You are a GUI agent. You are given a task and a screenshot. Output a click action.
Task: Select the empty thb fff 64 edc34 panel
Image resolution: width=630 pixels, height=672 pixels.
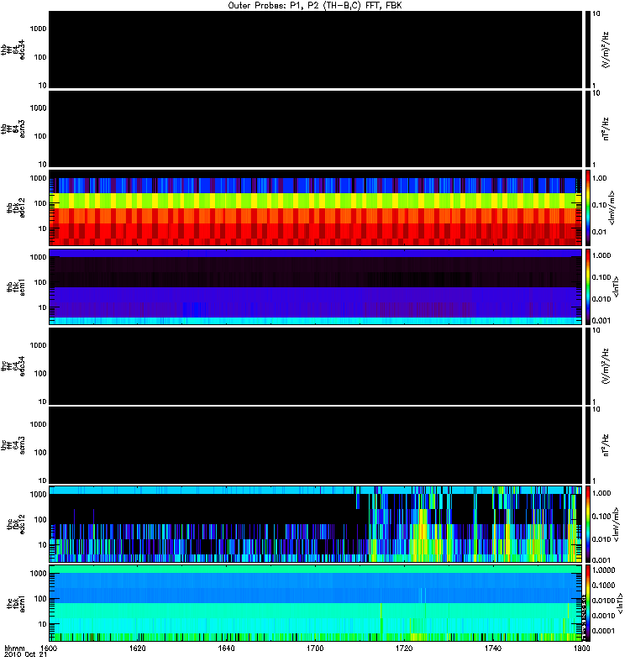coord(316,50)
